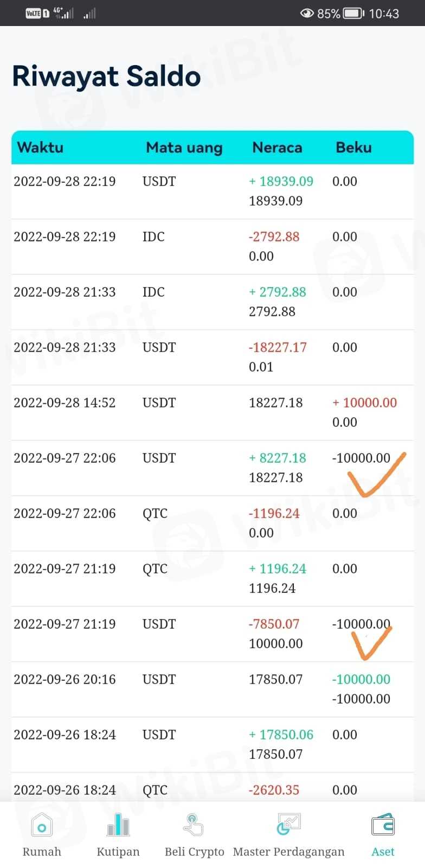Viewport: 425px width, 868px height.
Task: Tap the +10000.00 frozen amount in red
Action: [364, 403]
